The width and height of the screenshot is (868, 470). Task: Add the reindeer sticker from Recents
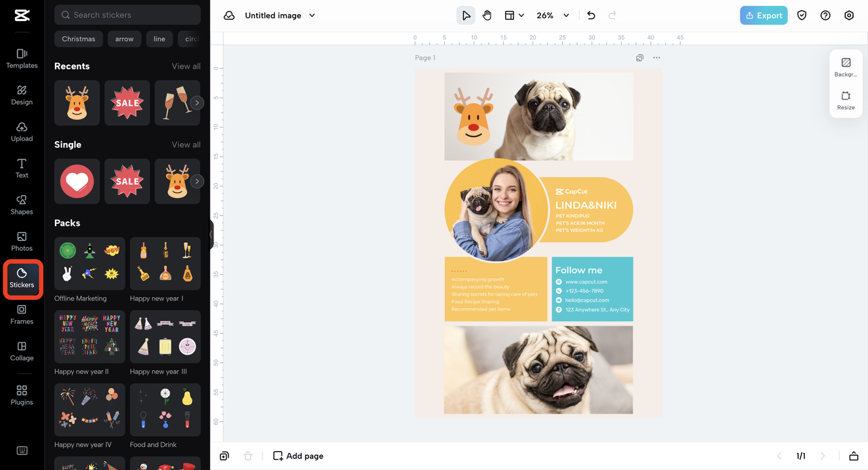click(77, 103)
